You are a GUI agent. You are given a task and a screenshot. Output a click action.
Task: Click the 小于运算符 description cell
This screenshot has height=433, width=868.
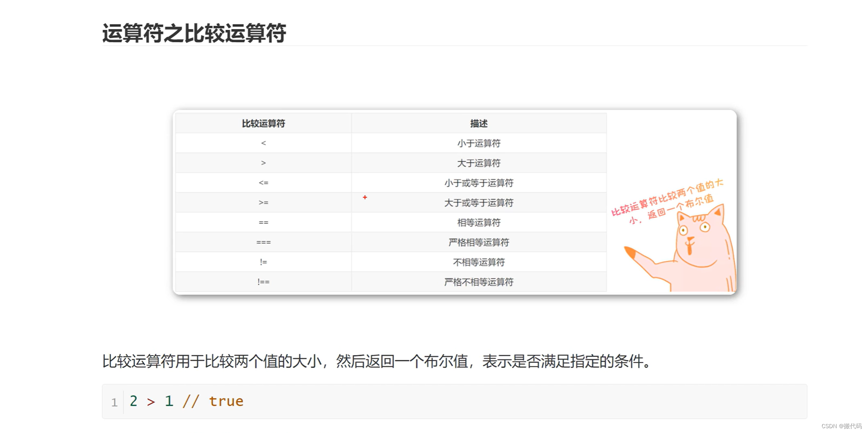point(479,143)
